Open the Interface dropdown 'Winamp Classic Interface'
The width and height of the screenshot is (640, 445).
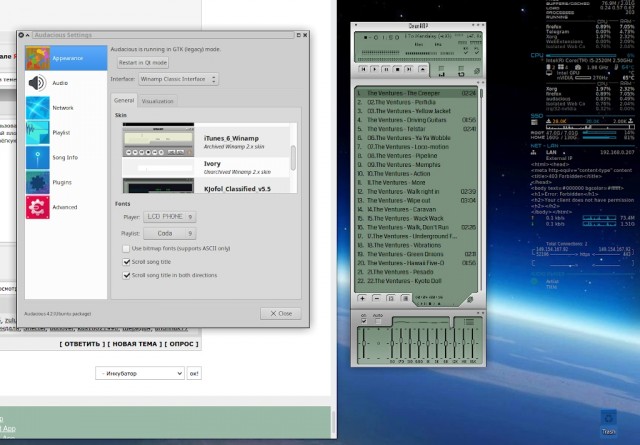178,79
